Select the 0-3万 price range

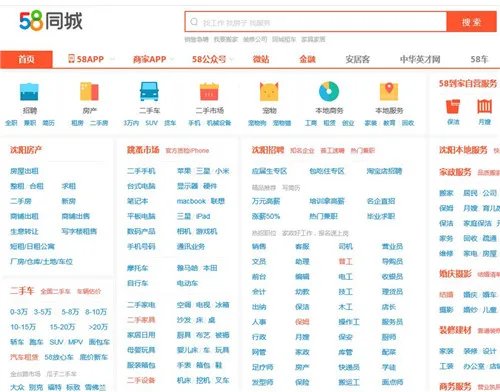click(x=19, y=312)
